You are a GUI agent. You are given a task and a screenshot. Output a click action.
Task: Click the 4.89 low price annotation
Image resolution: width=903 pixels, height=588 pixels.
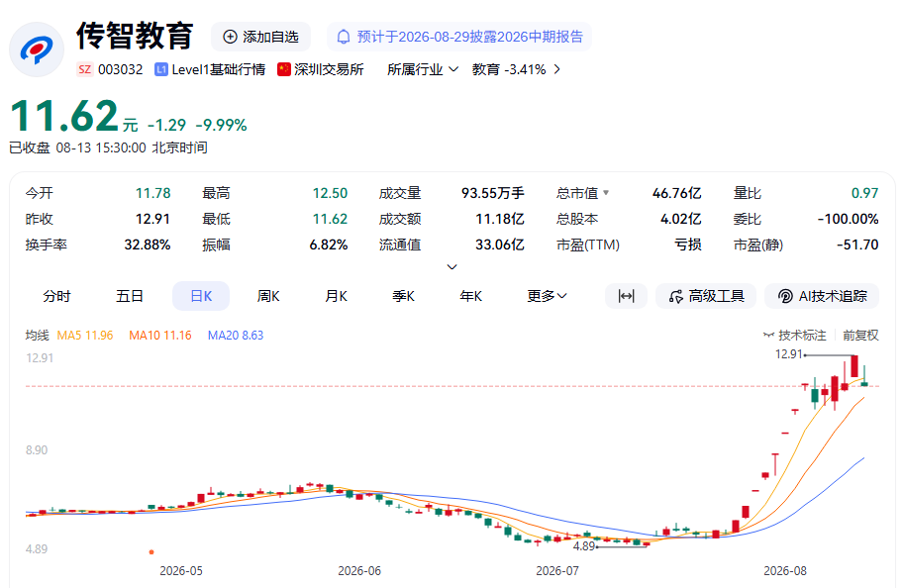(584, 546)
